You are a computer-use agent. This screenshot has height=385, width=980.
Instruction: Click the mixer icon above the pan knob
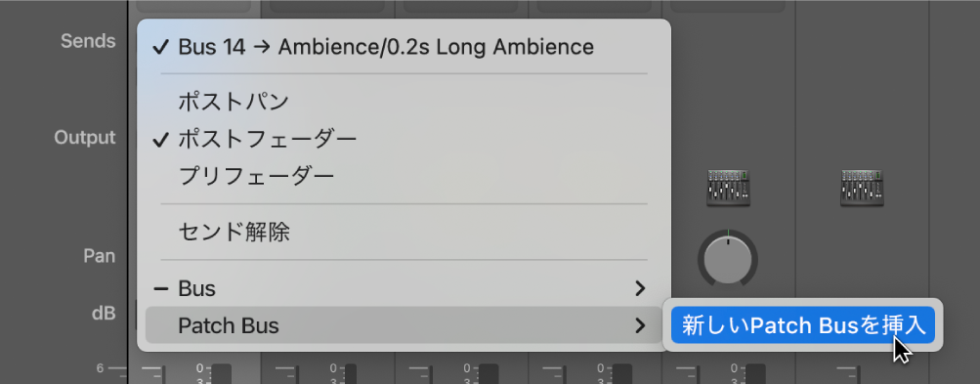coord(728,188)
